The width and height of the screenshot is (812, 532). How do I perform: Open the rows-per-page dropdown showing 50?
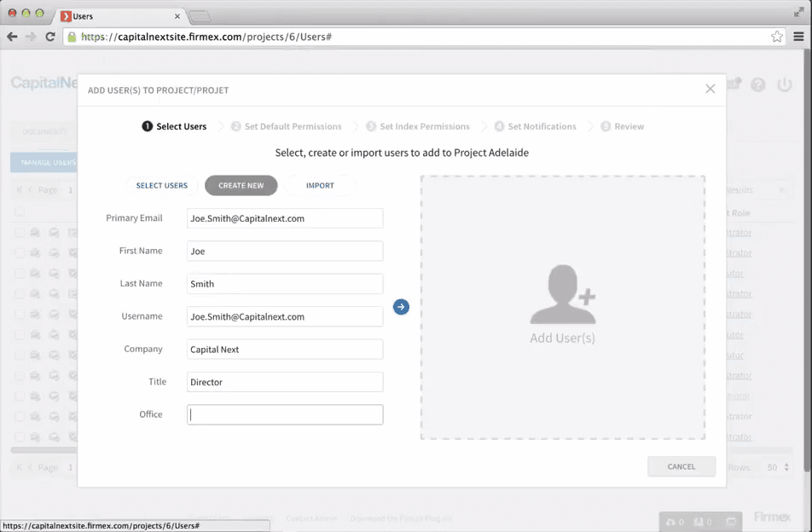pos(777,467)
